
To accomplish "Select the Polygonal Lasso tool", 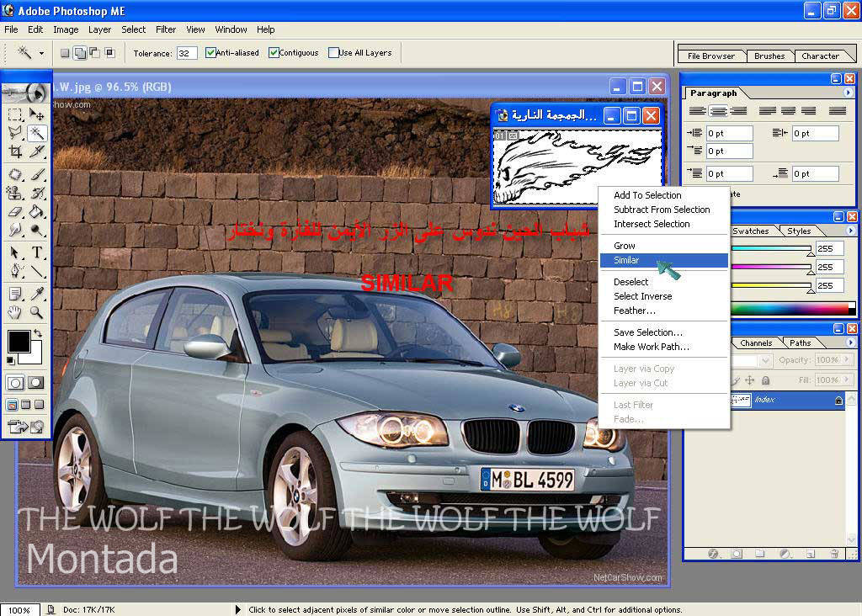I will coord(15,132).
